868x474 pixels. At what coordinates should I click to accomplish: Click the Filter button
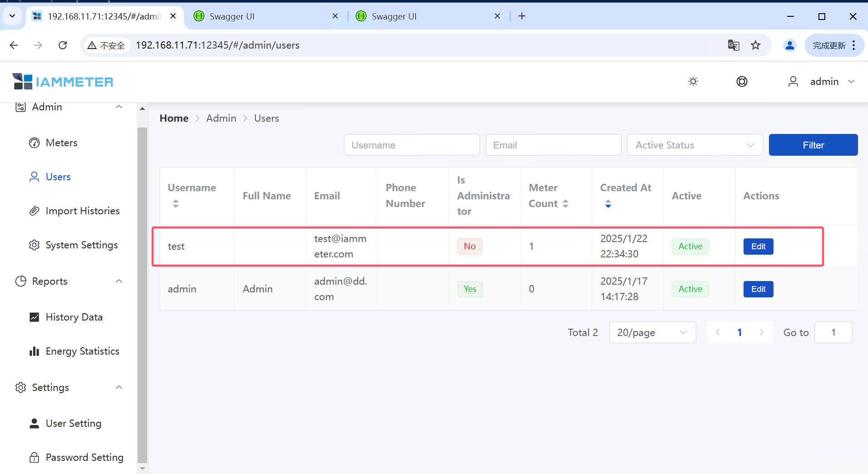tap(813, 145)
